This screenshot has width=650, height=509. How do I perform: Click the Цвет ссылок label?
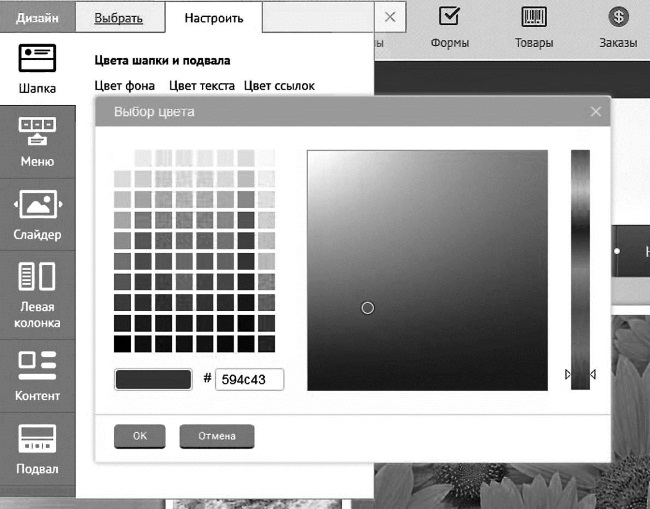point(279,86)
